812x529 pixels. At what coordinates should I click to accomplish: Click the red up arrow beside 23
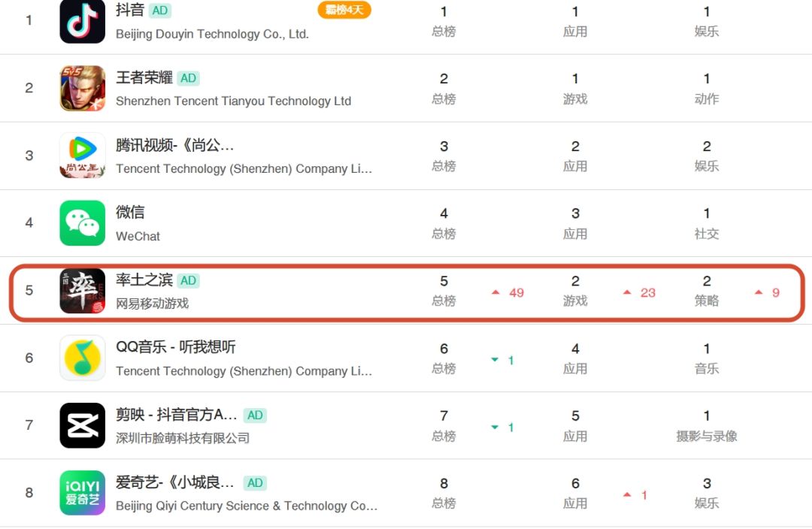(x=627, y=292)
